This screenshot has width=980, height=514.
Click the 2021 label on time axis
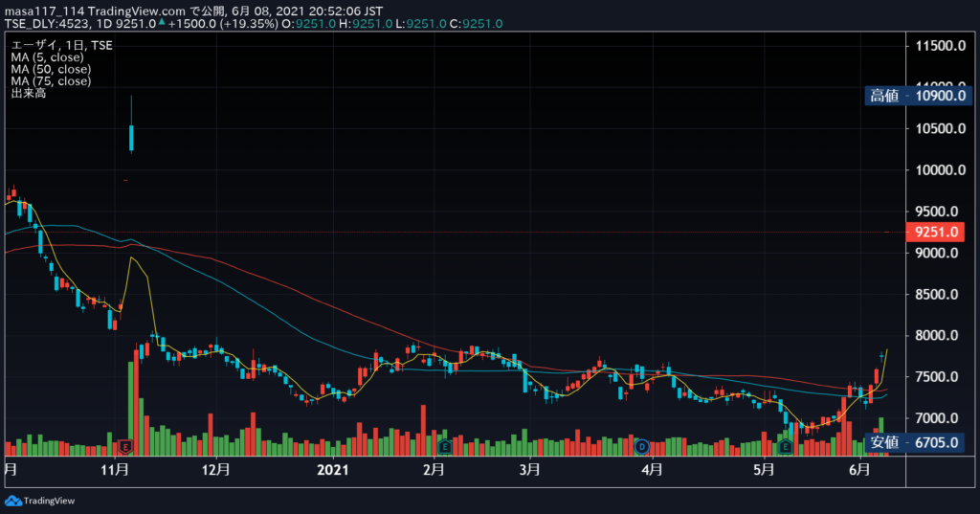tap(332, 469)
